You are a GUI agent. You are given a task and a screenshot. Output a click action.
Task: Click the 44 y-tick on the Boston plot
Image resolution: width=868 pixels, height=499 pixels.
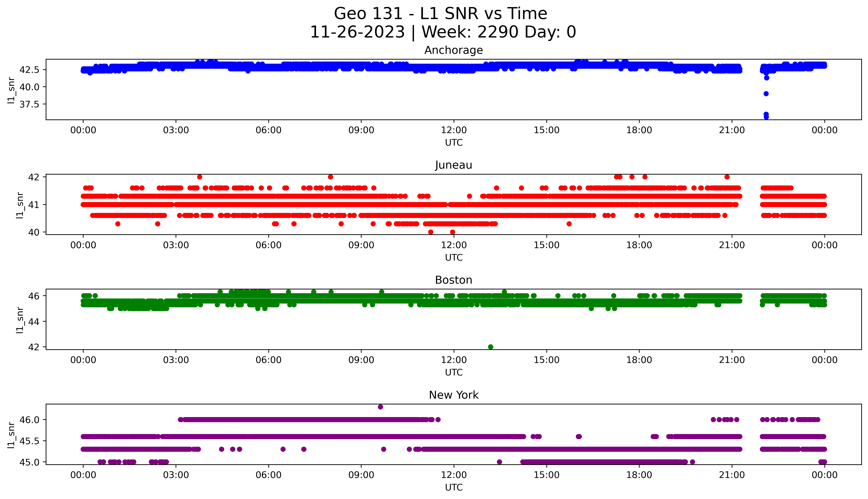pyautogui.click(x=34, y=321)
